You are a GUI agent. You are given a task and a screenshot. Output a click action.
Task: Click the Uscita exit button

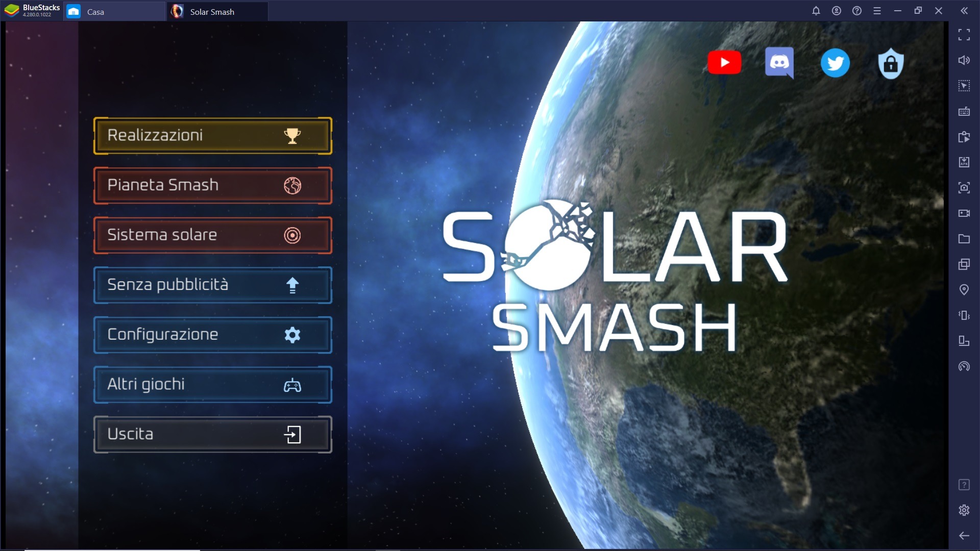(x=213, y=434)
